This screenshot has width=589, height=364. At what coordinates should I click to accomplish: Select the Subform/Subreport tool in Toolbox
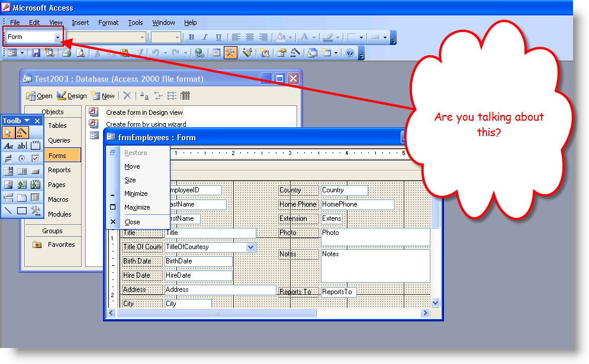36,198
